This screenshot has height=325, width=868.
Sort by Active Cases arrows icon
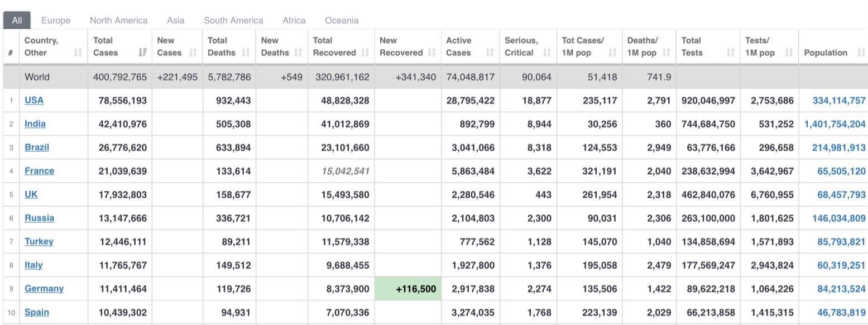(x=490, y=53)
